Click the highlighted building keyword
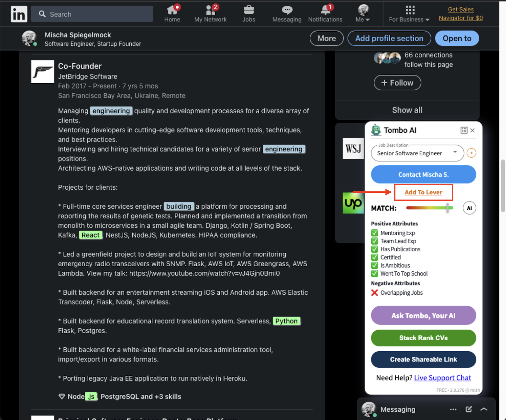Screen dimensions: 506x420 point(179,206)
